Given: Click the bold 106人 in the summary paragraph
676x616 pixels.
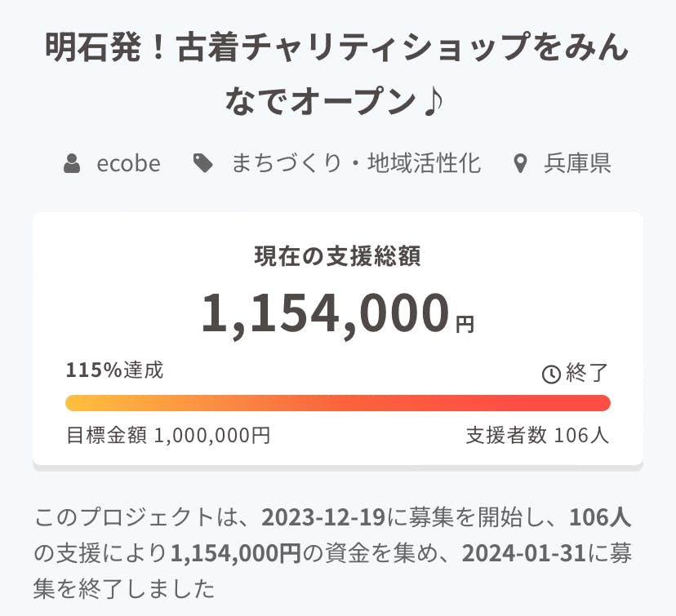Looking at the screenshot, I should point(600,517).
